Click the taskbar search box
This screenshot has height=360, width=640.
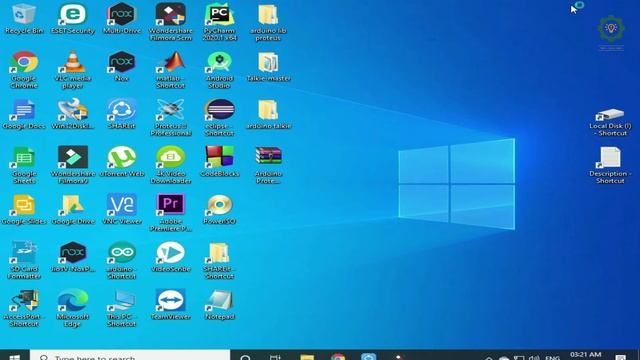130,355
